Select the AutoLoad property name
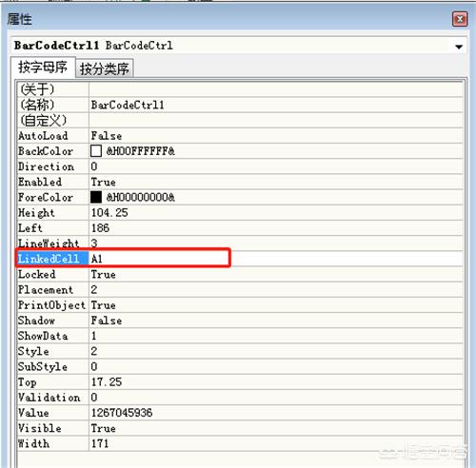This screenshot has height=468, width=476. [x=43, y=136]
